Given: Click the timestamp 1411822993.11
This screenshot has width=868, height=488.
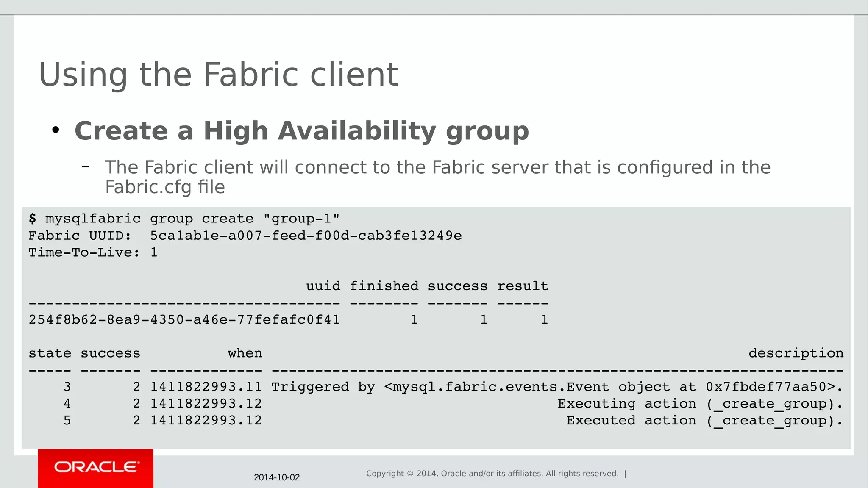Looking at the screenshot, I should coord(206,387).
